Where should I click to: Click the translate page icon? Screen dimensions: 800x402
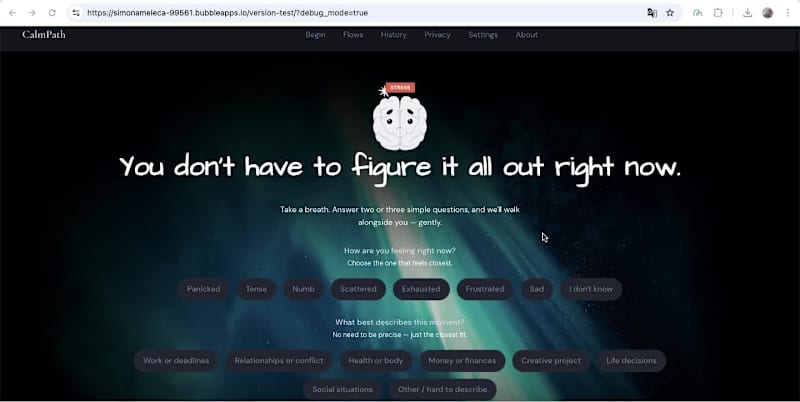652,13
